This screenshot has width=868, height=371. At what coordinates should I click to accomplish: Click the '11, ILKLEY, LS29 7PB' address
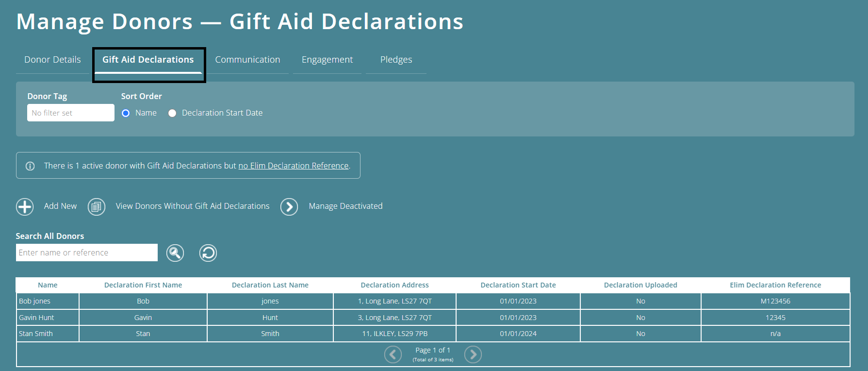pos(395,334)
